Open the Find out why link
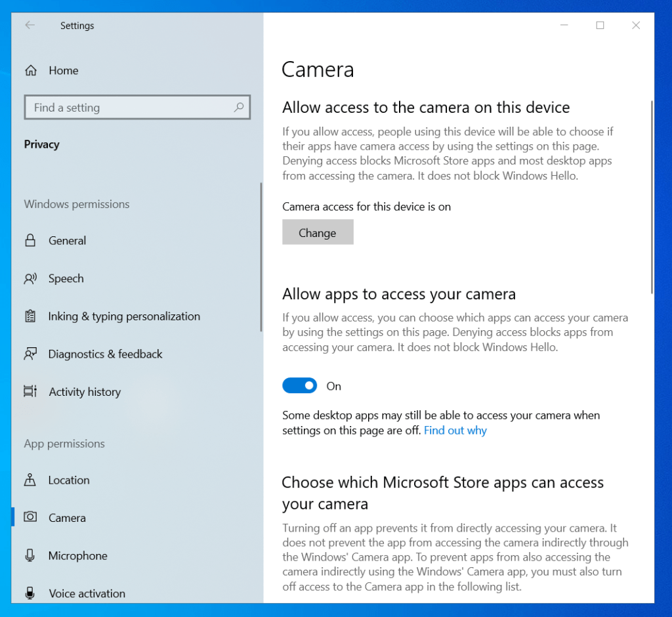The height and width of the screenshot is (617, 672). point(455,430)
